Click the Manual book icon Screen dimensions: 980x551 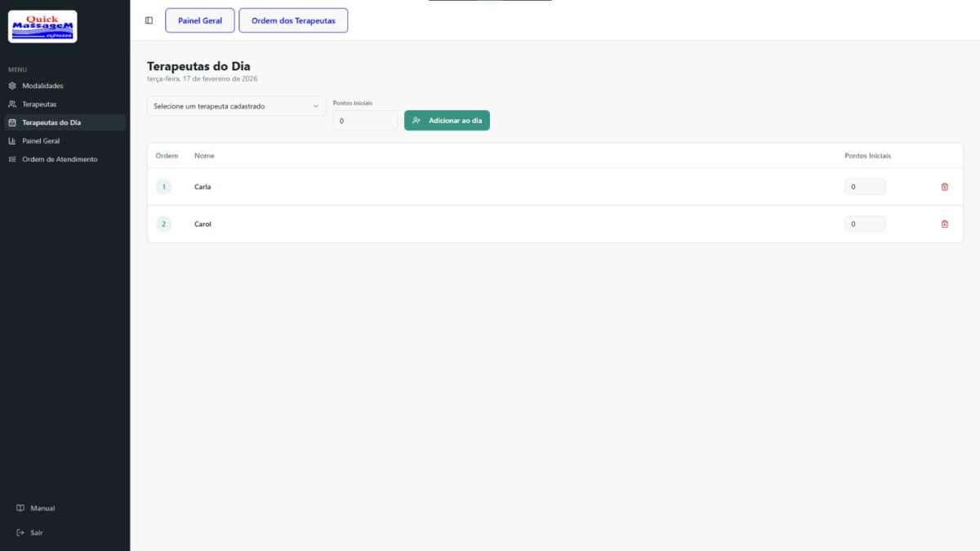(20, 508)
